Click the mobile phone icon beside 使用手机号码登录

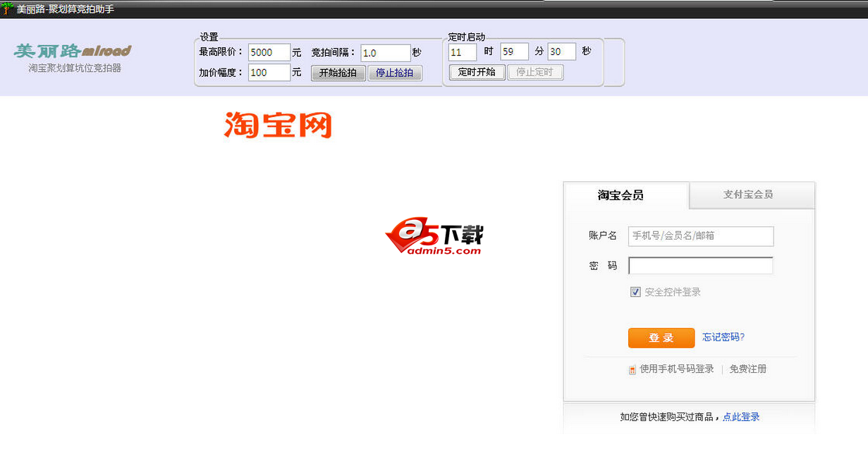point(632,369)
